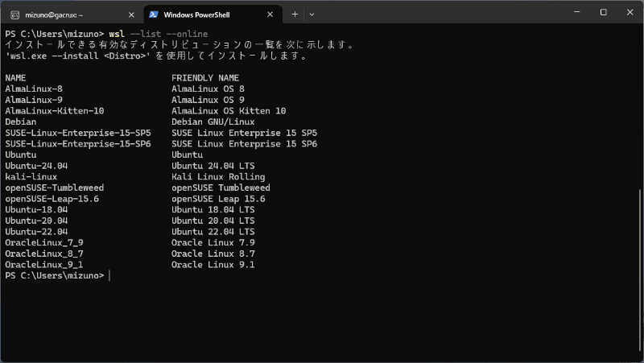Click the OracleLinux_7_9 name entry
This screenshot has height=363, width=644.
click(x=44, y=243)
